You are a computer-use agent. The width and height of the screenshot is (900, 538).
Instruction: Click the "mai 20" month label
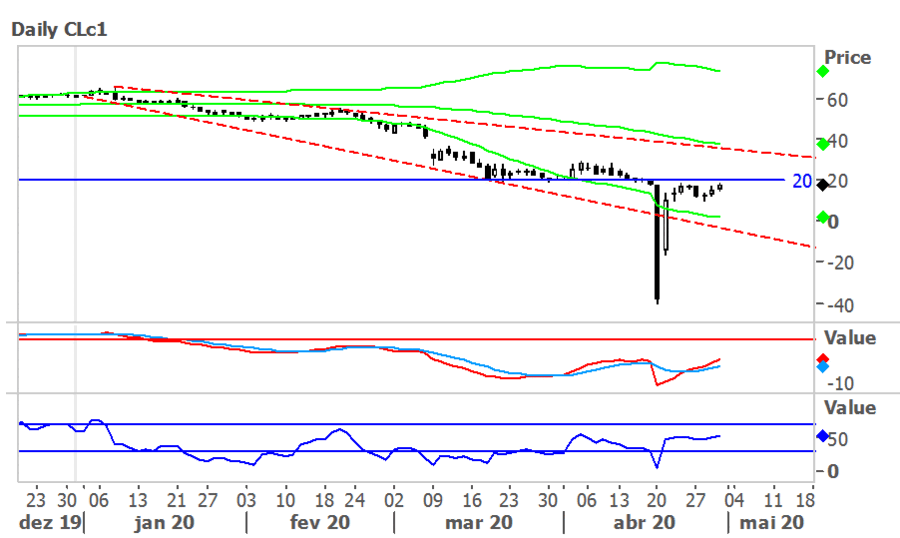(x=771, y=522)
